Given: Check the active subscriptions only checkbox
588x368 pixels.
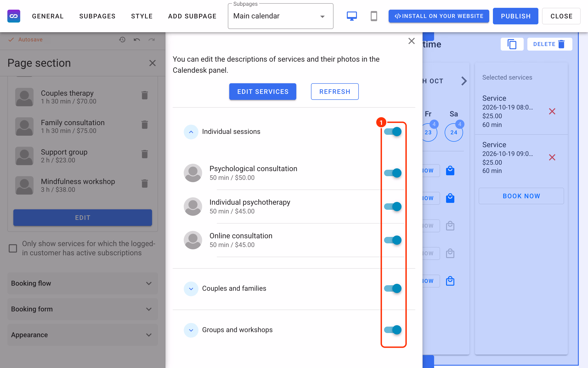Looking at the screenshot, I should coord(13,248).
